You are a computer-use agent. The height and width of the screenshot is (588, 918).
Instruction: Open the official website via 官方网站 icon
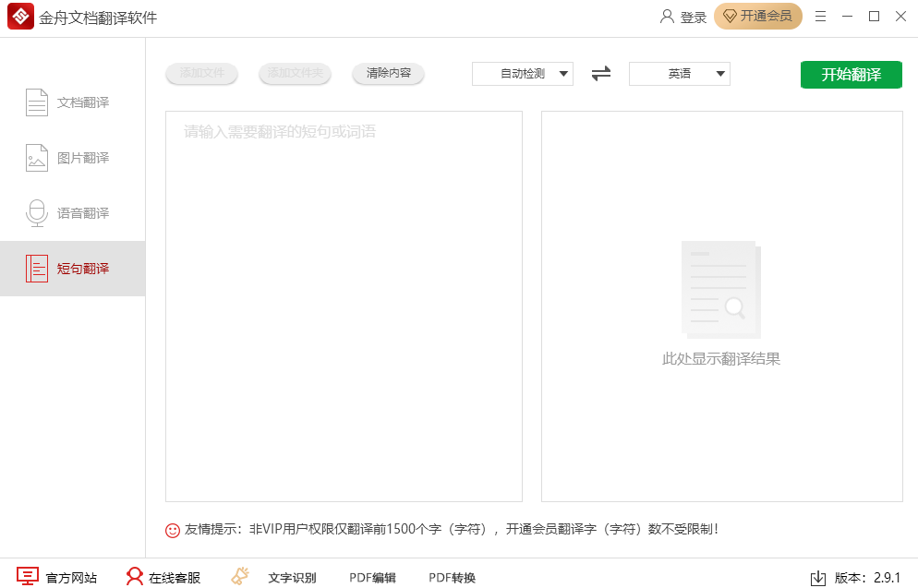pos(27,577)
